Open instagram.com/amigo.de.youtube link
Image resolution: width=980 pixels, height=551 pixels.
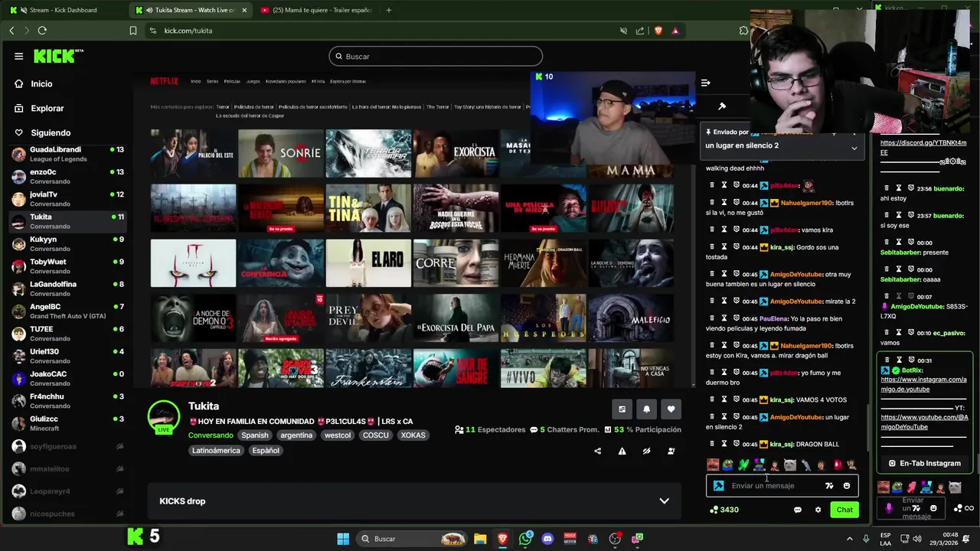(923, 384)
